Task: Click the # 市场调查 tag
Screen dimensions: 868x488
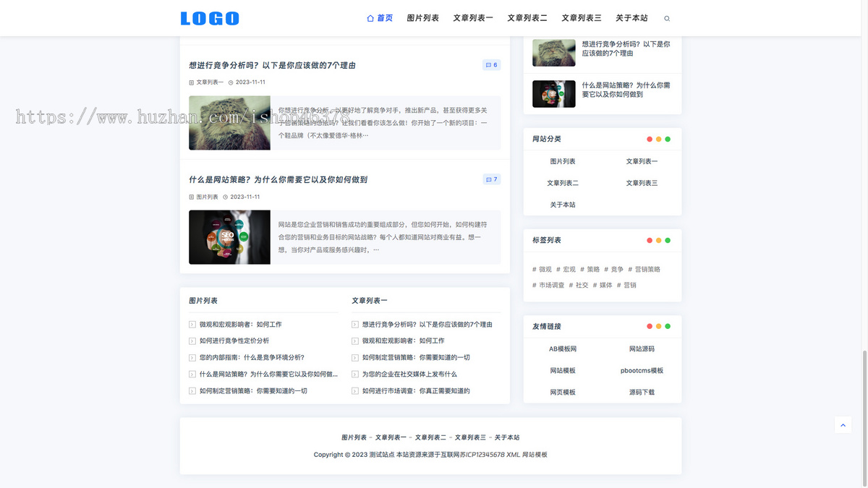Action: click(x=548, y=286)
